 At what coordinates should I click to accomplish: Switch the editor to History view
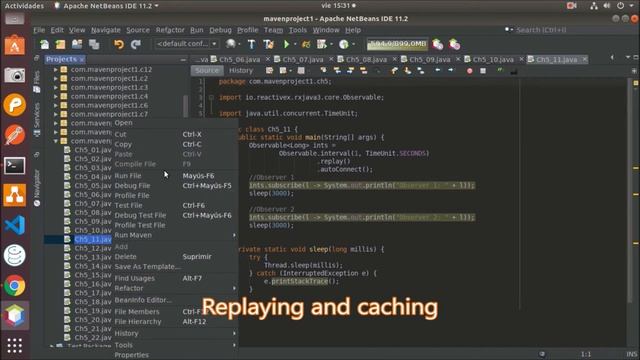click(x=241, y=71)
